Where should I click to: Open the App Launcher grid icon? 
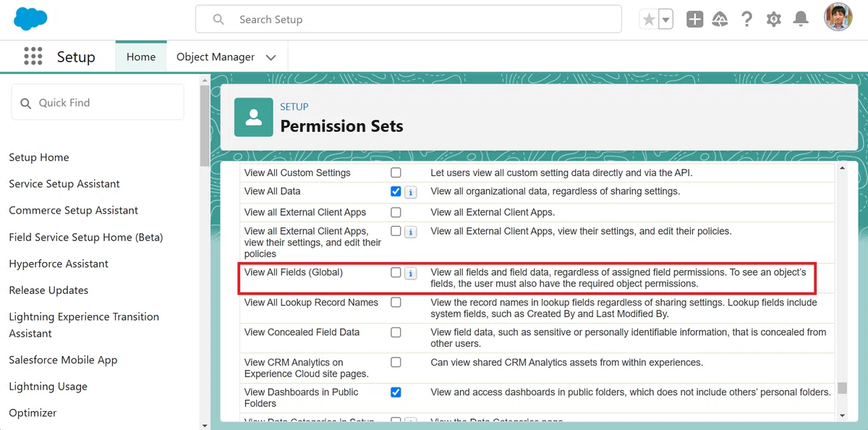point(33,56)
